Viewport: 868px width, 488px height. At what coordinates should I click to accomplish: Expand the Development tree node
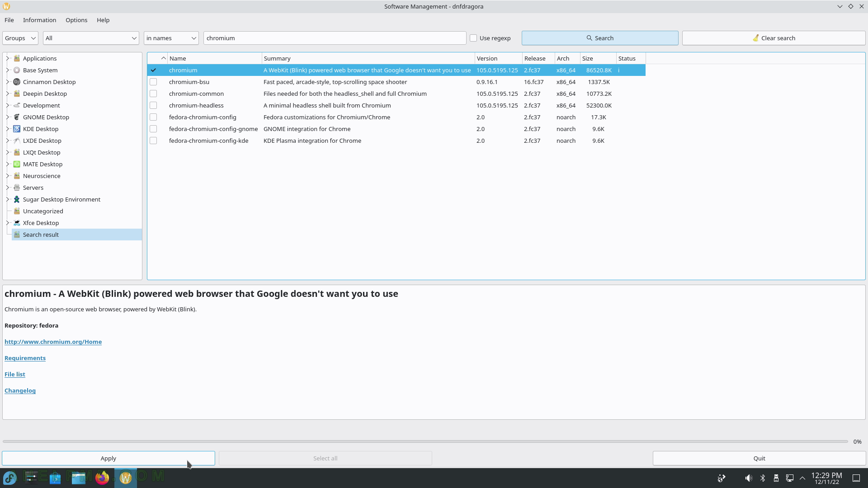pos(7,105)
